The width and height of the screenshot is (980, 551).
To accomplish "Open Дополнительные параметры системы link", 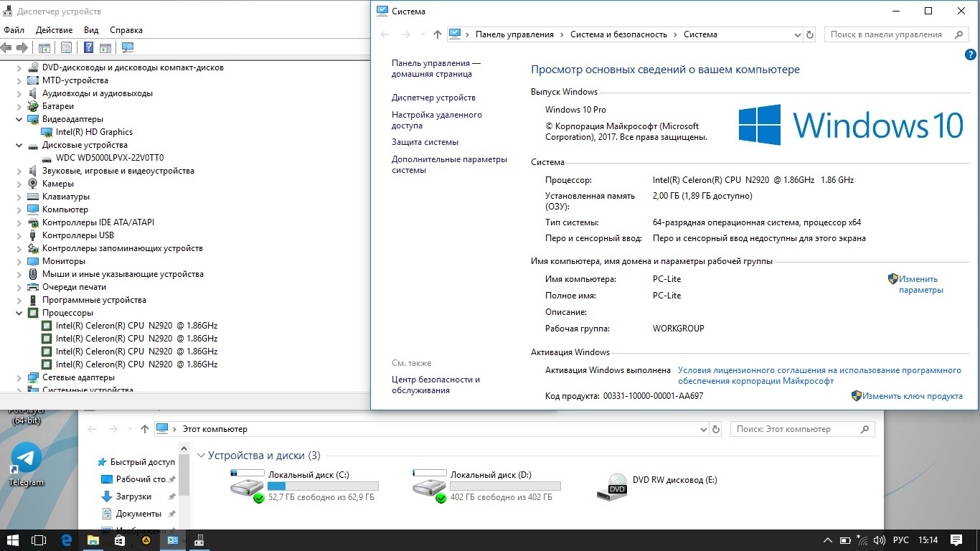I will tap(449, 164).
